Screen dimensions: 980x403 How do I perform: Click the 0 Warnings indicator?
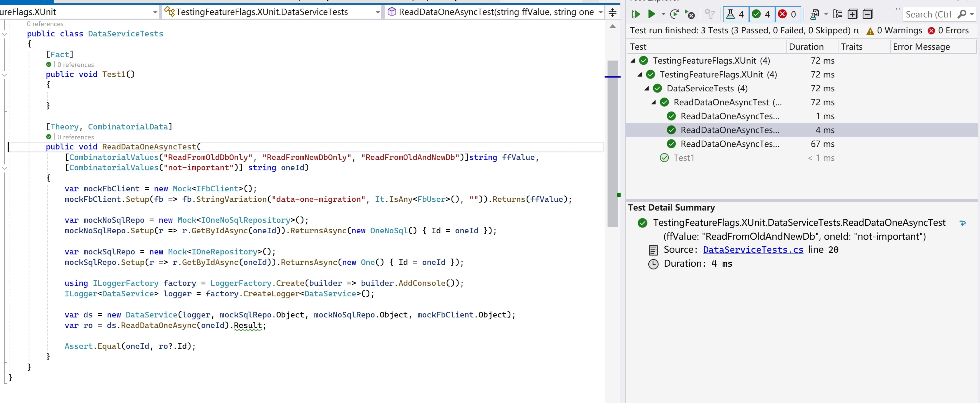894,31
